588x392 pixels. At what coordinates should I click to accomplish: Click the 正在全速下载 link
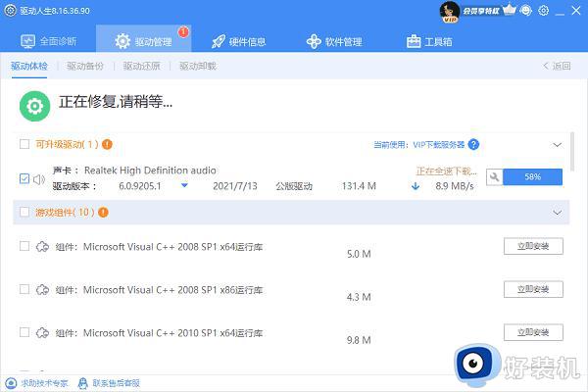pyautogui.click(x=446, y=171)
